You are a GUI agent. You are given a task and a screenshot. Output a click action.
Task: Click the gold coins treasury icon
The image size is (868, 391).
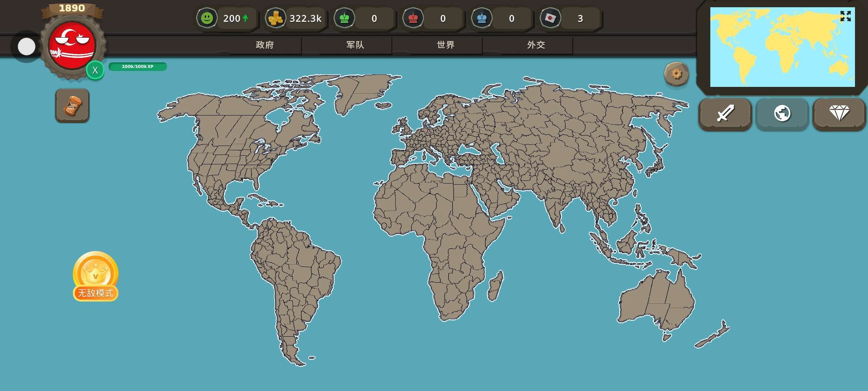pyautogui.click(x=276, y=18)
